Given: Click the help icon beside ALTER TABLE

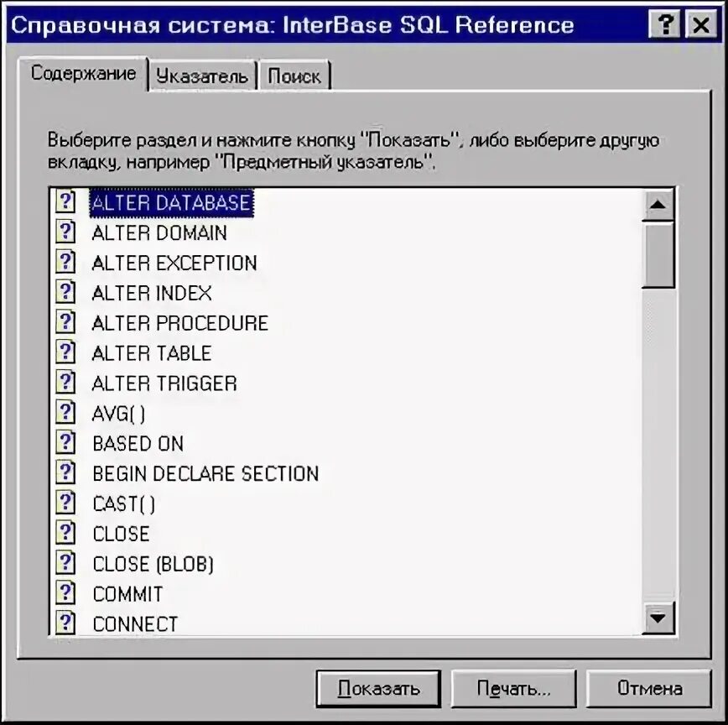Looking at the screenshot, I should click(x=65, y=352).
